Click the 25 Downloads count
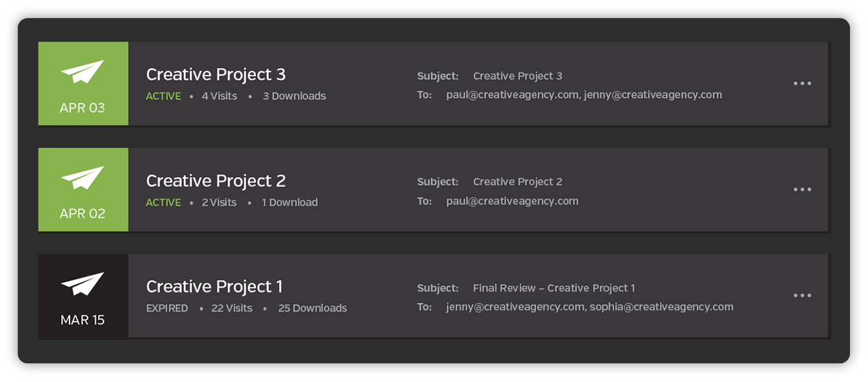The width and height of the screenshot is (868, 382). (x=312, y=308)
